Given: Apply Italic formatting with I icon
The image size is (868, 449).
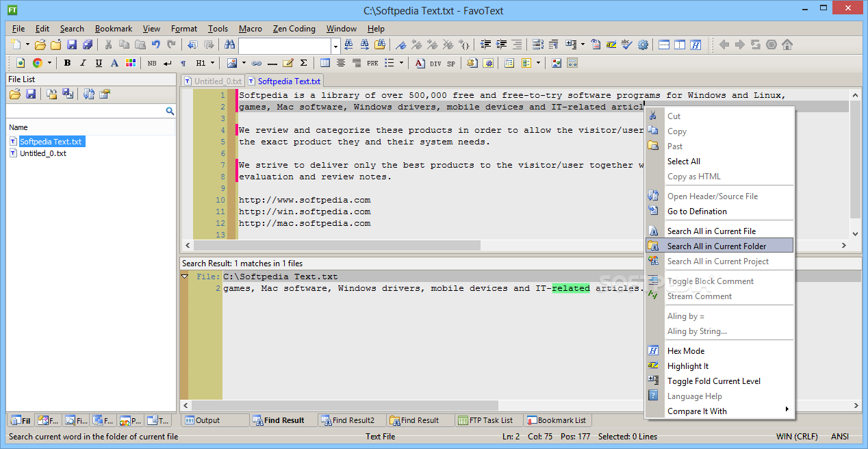Looking at the screenshot, I should coord(83,63).
